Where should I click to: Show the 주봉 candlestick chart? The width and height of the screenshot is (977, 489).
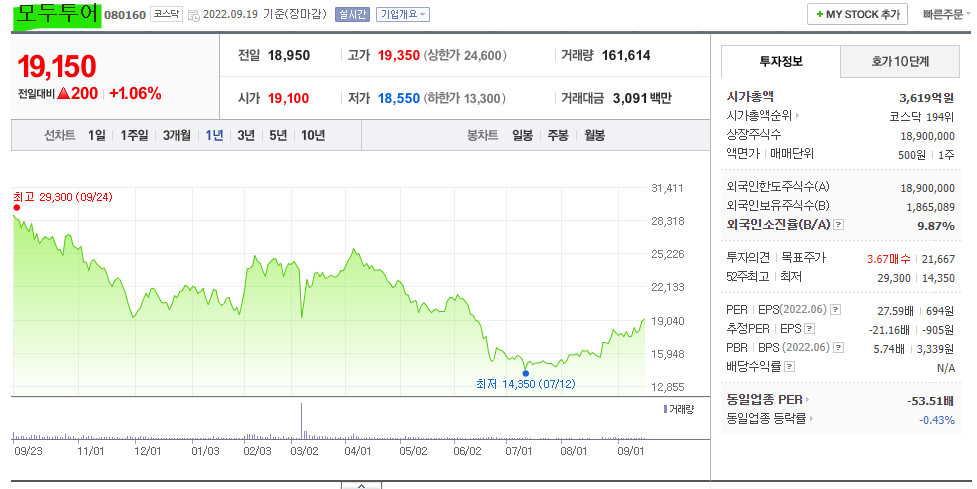[558, 135]
